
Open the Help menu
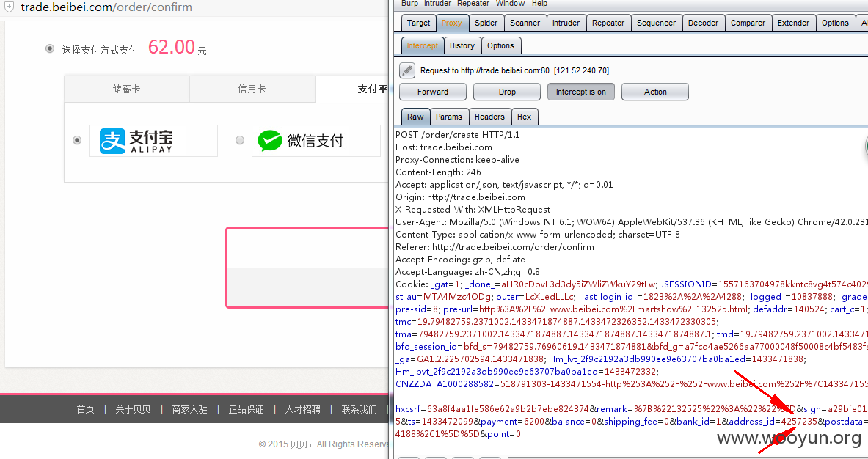click(x=540, y=4)
